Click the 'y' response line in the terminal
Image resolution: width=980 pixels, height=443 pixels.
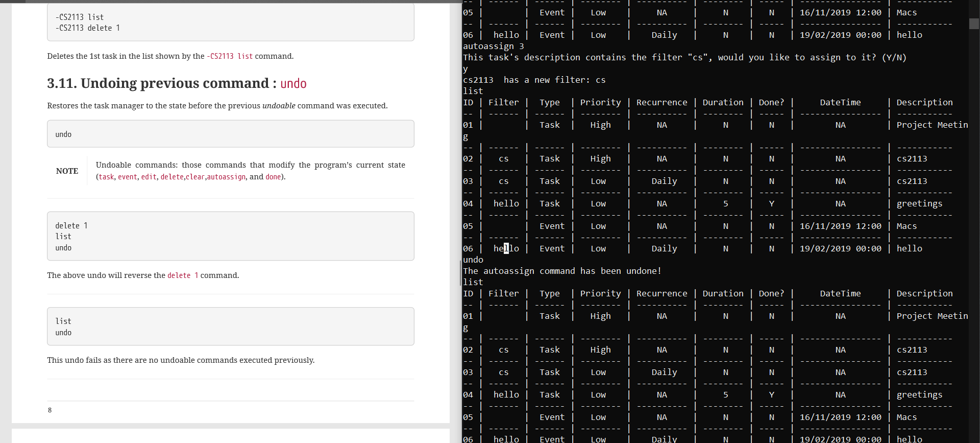(465, 68)
